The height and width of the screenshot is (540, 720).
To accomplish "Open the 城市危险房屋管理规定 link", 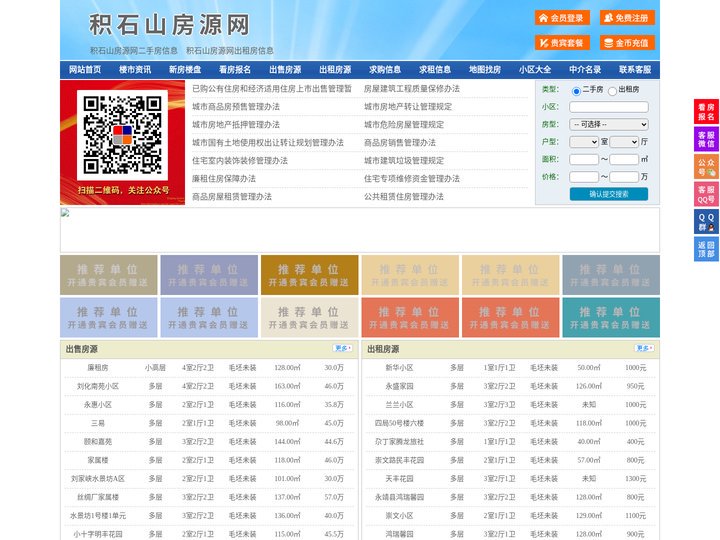I will [x=404, y=125].
